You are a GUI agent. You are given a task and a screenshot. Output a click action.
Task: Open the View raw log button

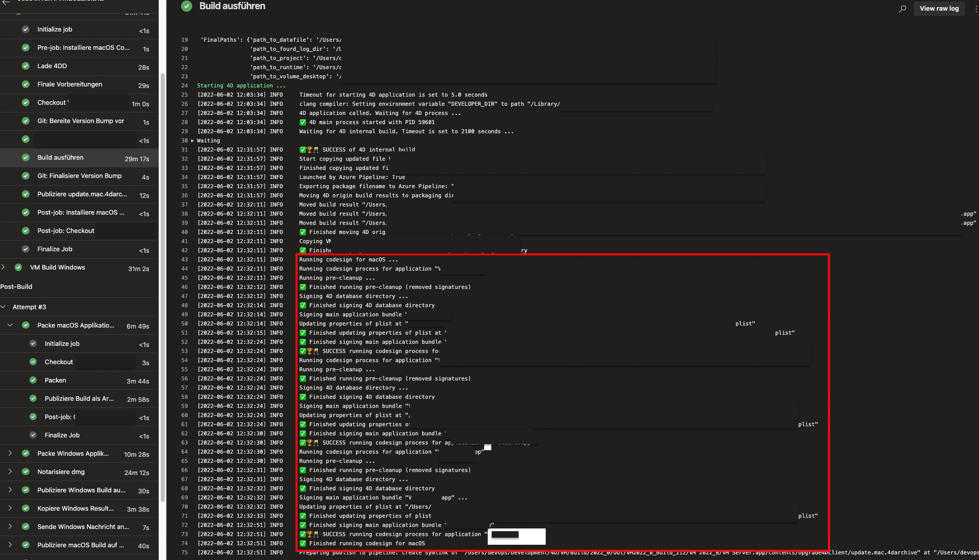(x=939, y=9)
